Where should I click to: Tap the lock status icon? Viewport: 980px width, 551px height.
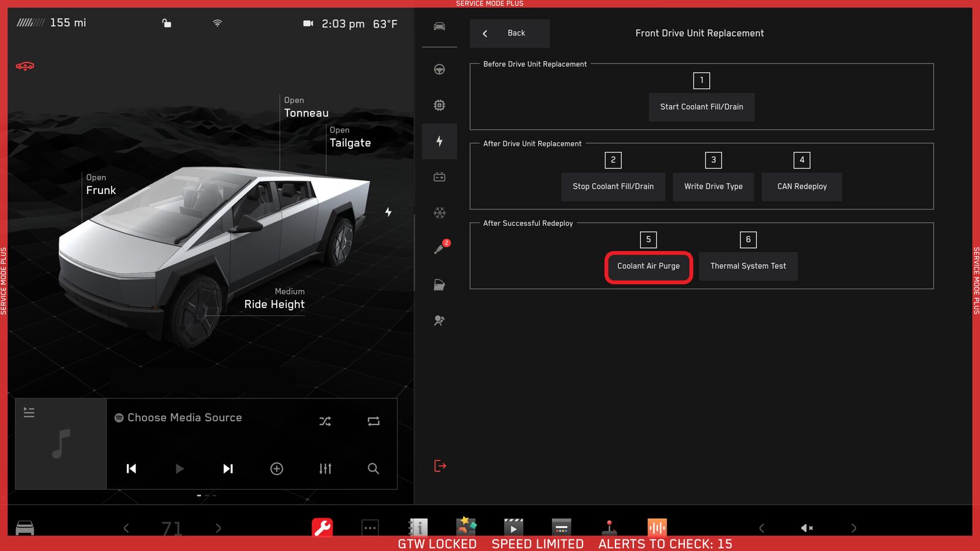click(x=167, y=23)
